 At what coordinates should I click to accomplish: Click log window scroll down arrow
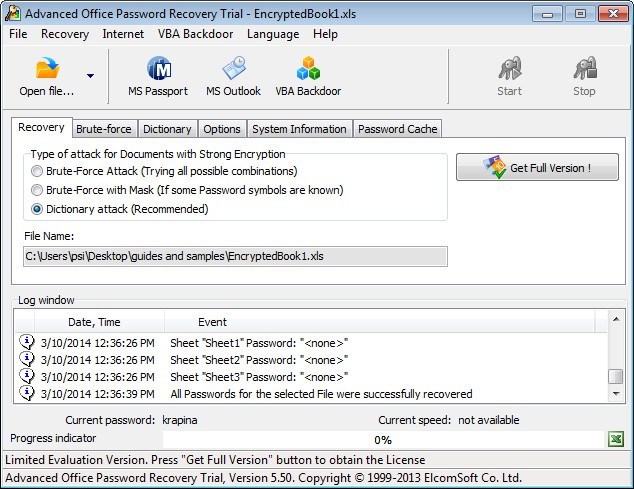(x=616, y=394)
